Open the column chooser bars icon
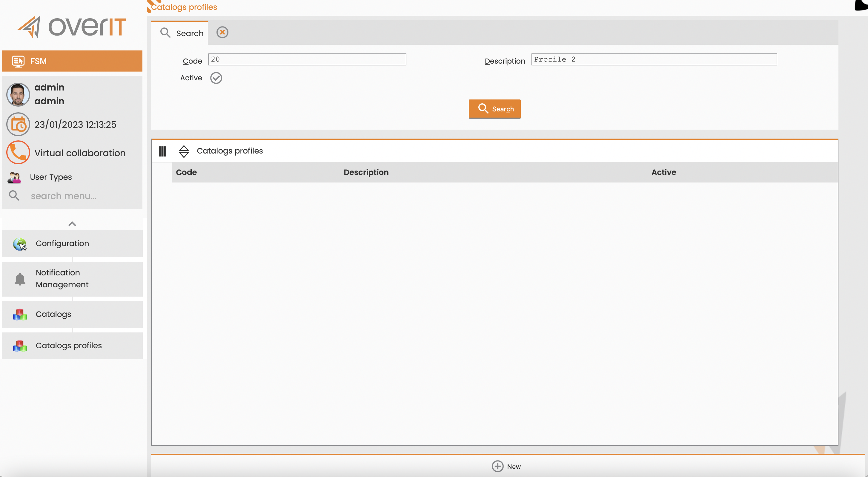 (162, 151)
